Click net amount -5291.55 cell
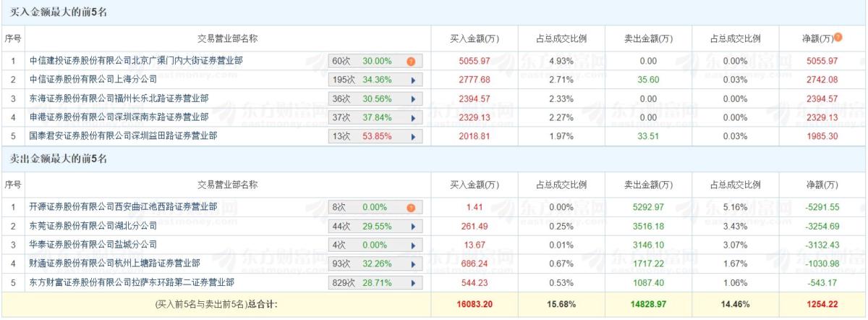The width and height of the screenshot is (868, 320). [822, 207]
